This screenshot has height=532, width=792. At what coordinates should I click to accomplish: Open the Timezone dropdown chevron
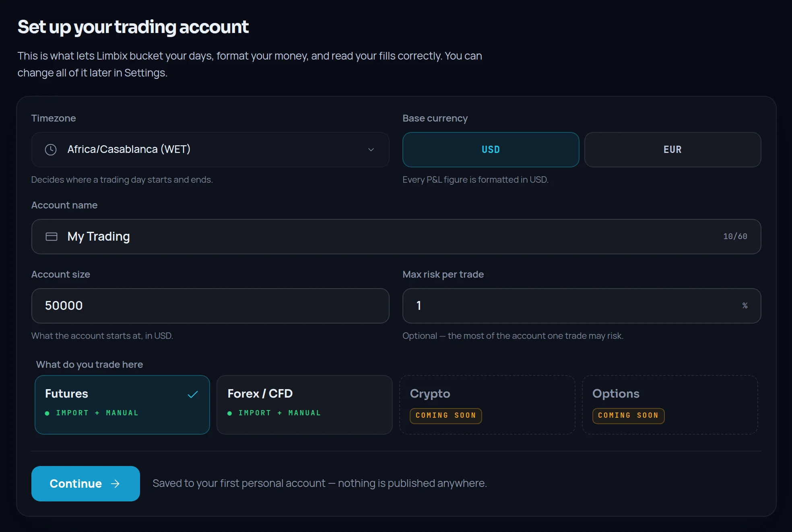[371, 150]
